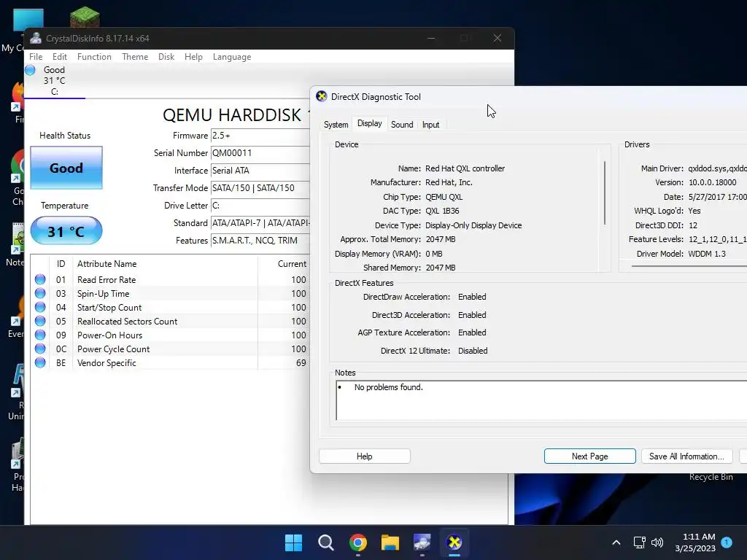Select Power-On Hours row text

point(109,335)
